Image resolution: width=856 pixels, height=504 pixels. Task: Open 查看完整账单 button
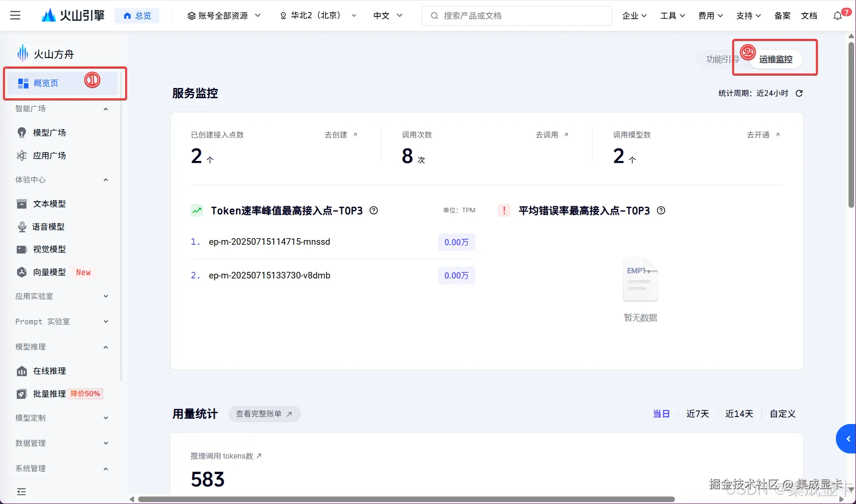[264, 414]
